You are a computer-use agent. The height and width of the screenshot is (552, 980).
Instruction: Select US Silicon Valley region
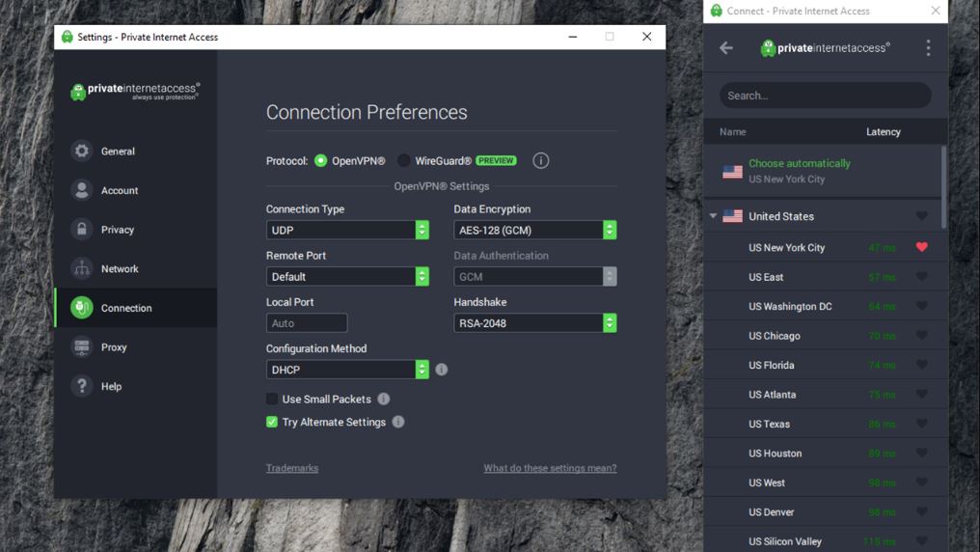(x=823, y=540)
